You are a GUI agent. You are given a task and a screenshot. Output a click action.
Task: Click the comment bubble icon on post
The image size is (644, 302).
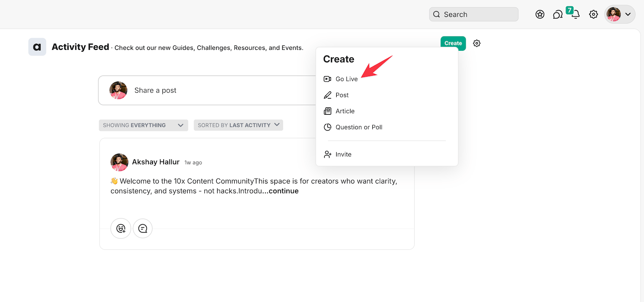[143, 229]
